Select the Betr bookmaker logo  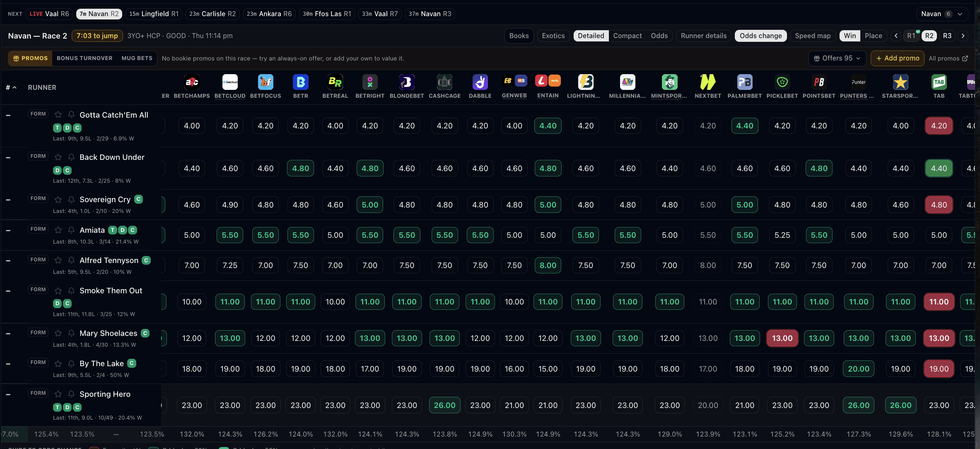301,82
